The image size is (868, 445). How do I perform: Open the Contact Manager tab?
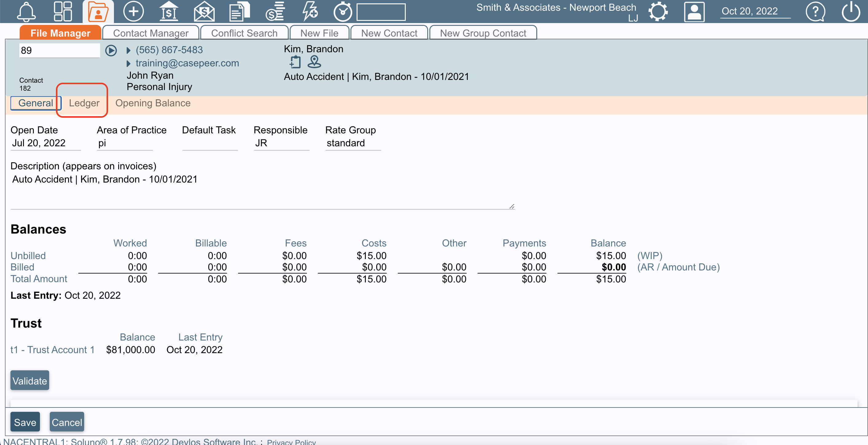(151, 33)
